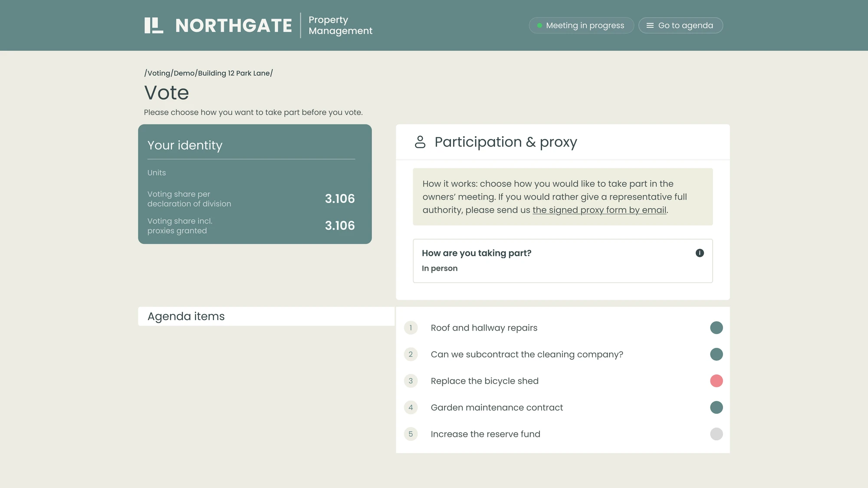Click the Property Management tagline

click(340, 26)
